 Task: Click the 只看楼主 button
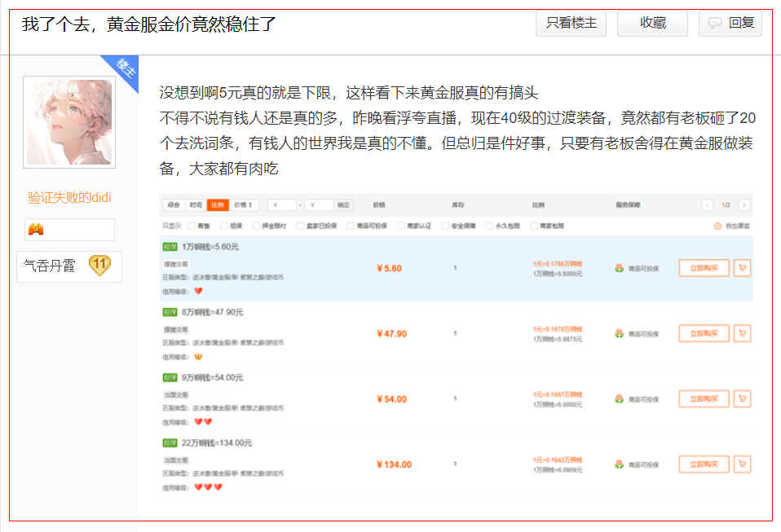tap(571, 23)
